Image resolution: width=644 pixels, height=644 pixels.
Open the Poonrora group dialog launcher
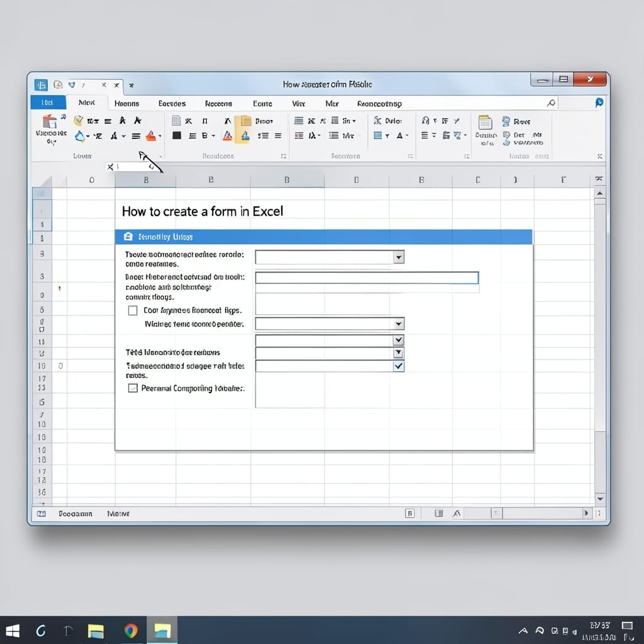click(410, 156)
